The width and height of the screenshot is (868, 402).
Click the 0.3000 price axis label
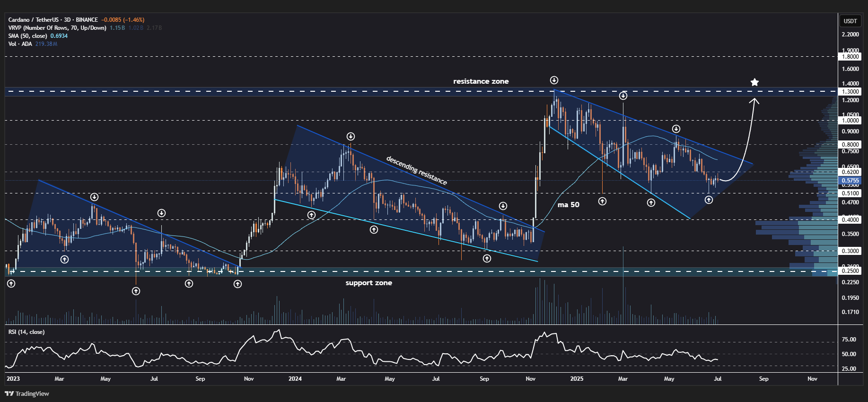pos(850,251)
